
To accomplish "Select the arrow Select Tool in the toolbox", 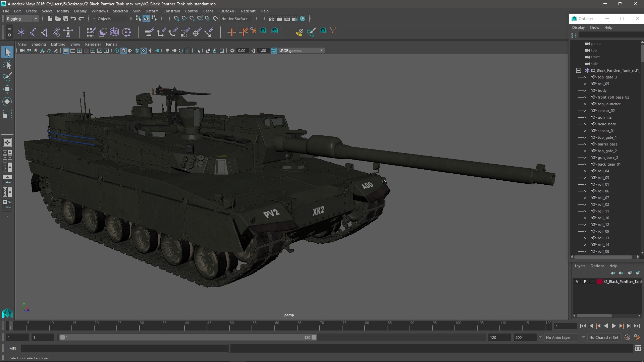I will tap(7, 52).
